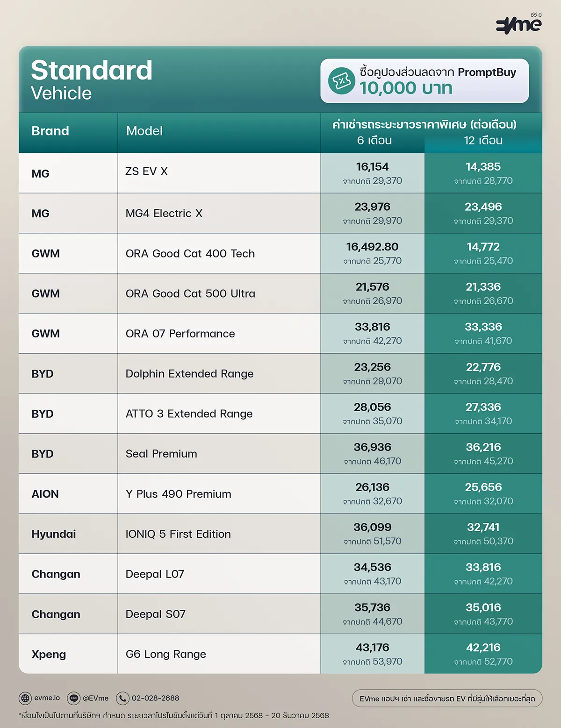Expand the ค่าเช่ารถระยะยาว header

pyautogui.click(x=424, y=125)
